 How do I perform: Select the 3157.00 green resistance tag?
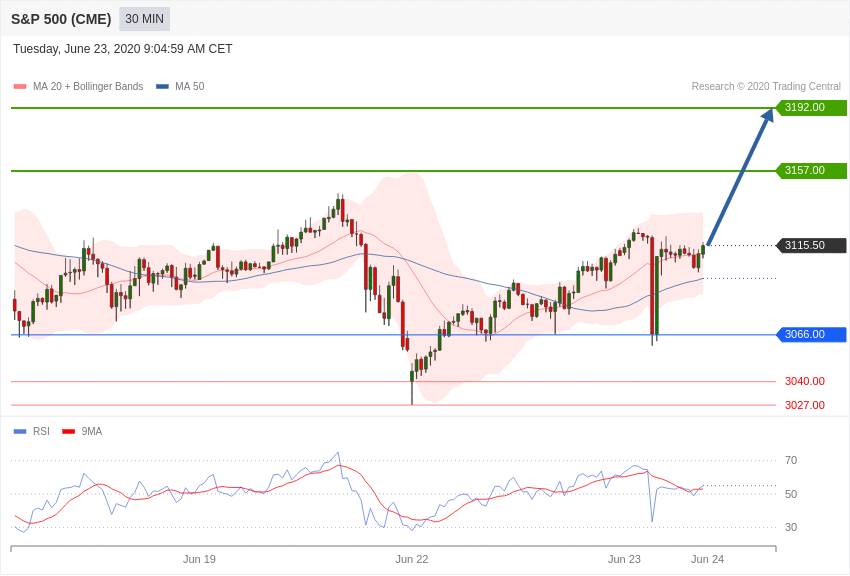coord(811,170)
